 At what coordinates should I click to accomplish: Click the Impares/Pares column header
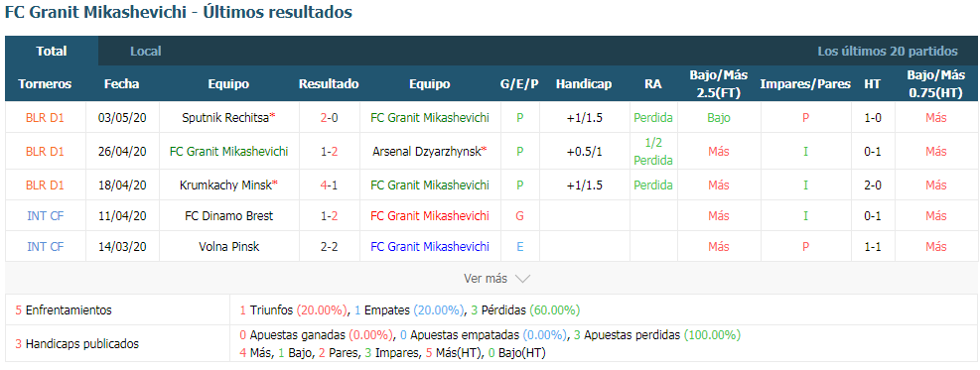tap(805, 83)
